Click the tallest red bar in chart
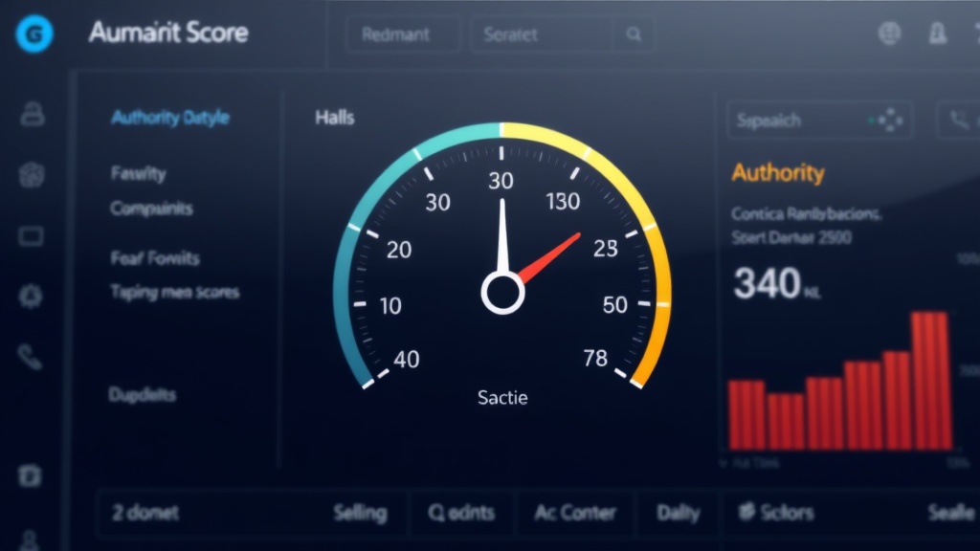 coord(929,381)
